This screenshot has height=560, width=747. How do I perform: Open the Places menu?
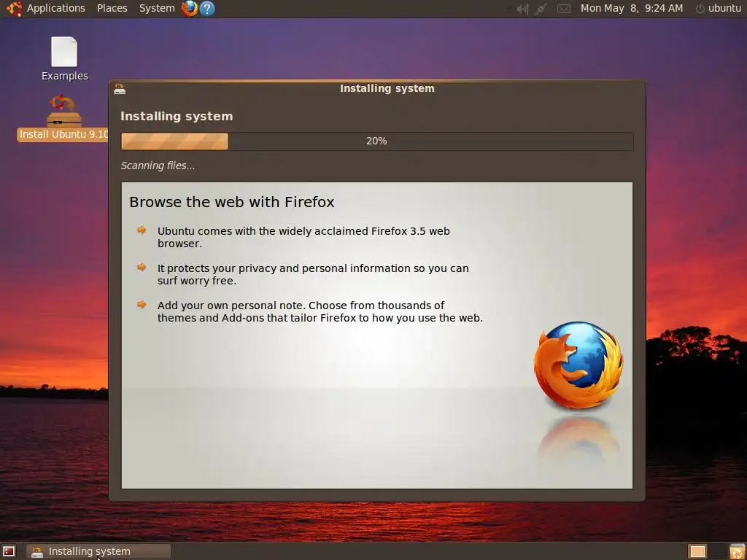pos(112,8)
